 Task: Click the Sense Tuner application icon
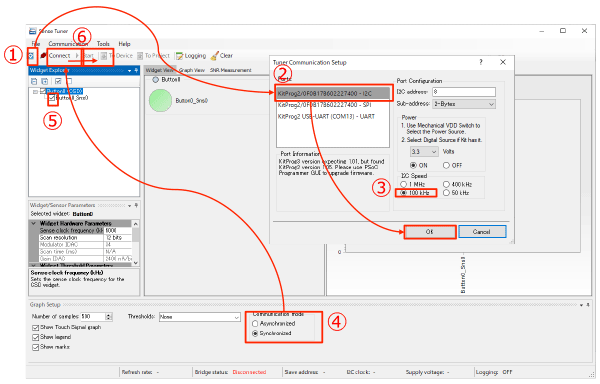click(33, 31)
